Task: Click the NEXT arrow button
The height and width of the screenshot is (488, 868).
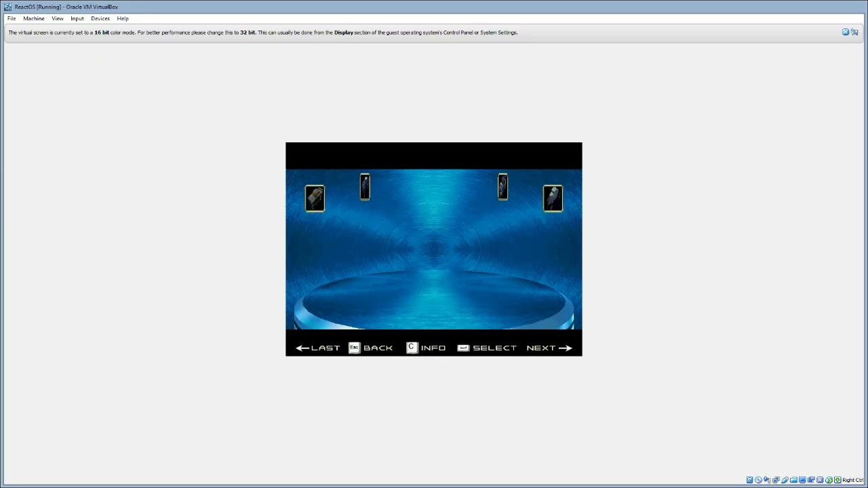Action: coord(549,348)
